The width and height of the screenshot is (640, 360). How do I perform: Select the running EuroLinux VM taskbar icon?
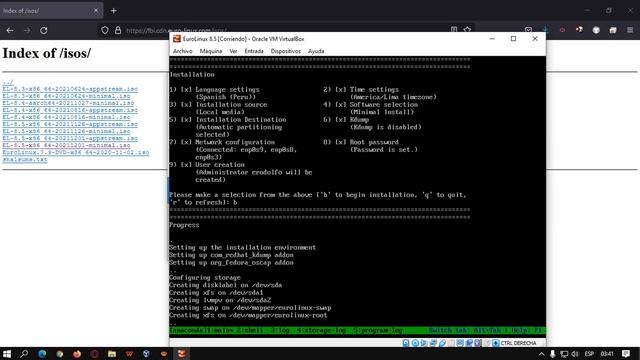182,353
